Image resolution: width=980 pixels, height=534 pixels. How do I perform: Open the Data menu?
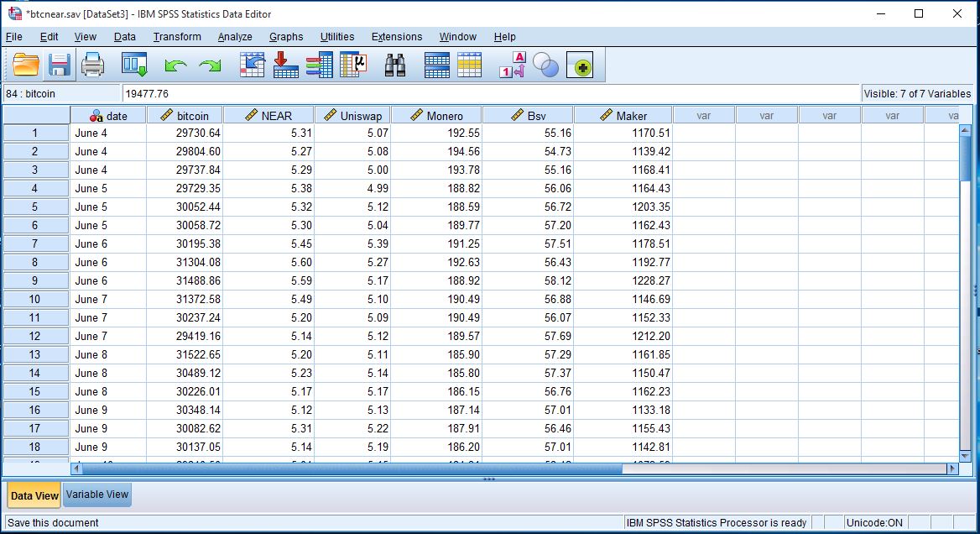(124, 37)
